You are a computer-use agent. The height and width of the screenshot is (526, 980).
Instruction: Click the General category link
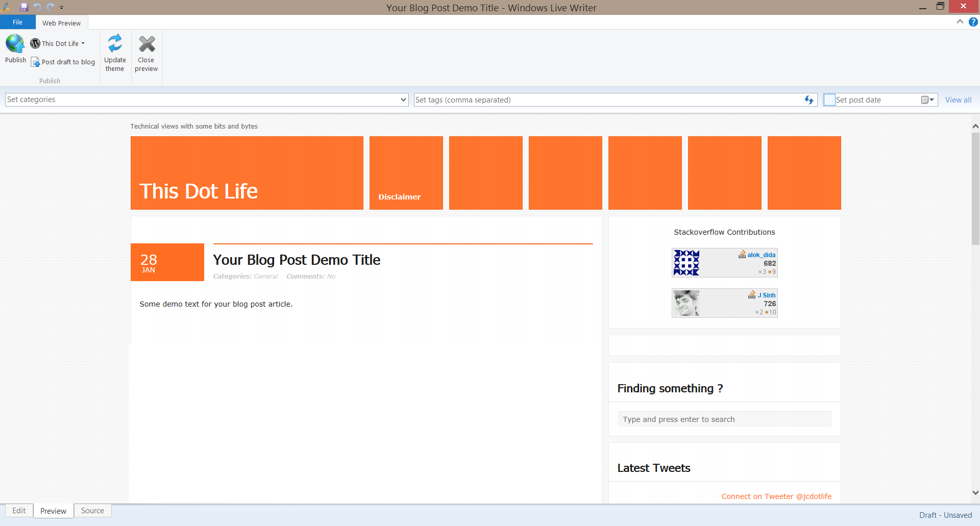point(266,277)
